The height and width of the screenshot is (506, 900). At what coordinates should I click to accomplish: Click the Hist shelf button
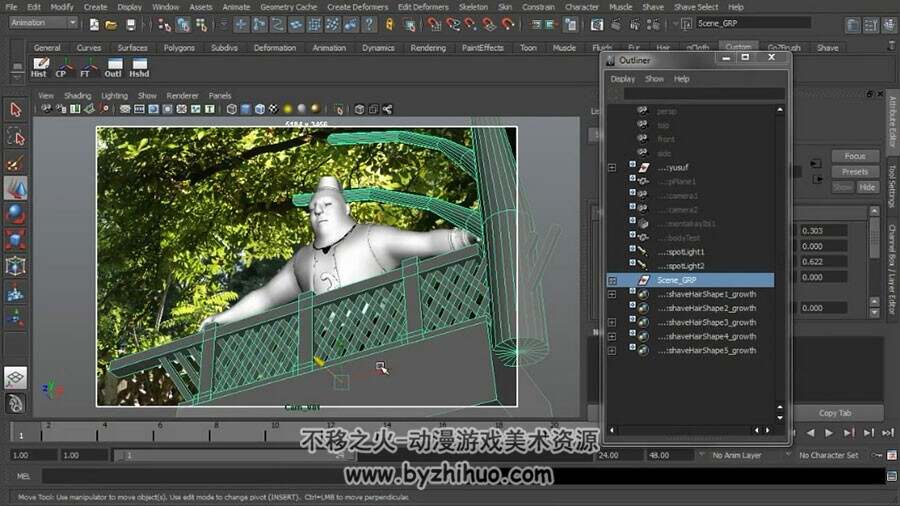point(40,67)
